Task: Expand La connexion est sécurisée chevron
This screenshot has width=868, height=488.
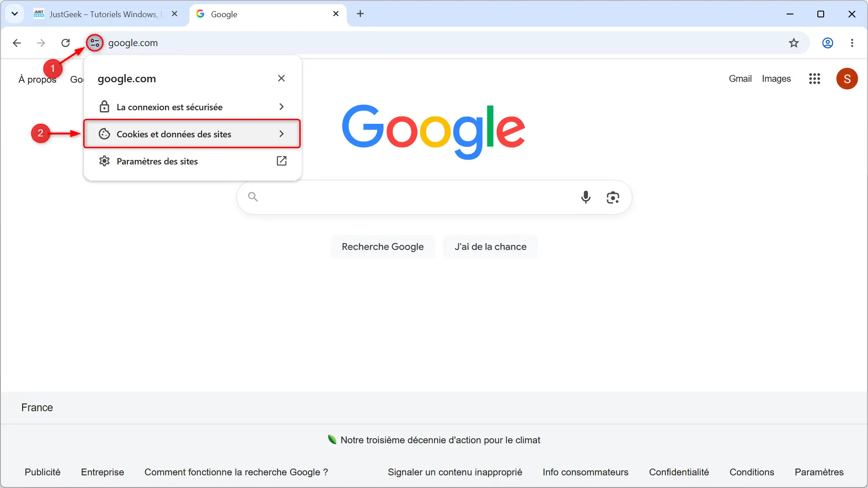Action: click(281, 107)
